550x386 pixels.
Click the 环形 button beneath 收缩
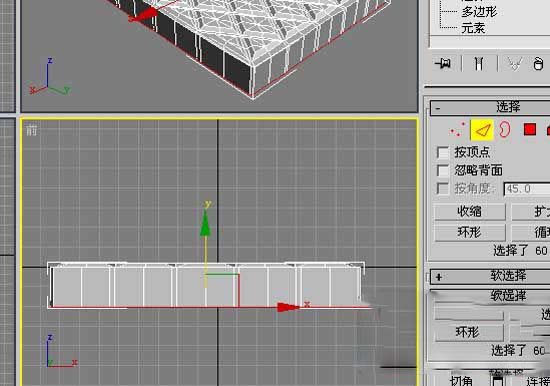point(470,232)
